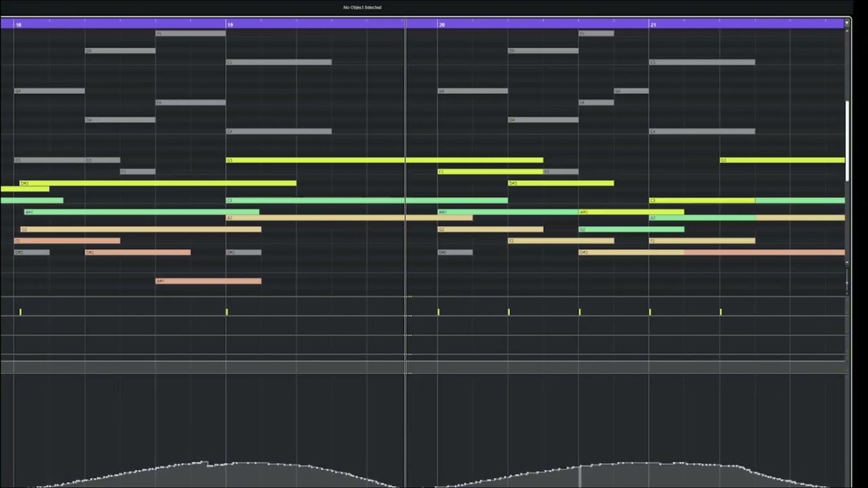Click bar 21 marker in the ruler
Screen dimensions: 868x488
click(x=653, y=24)
